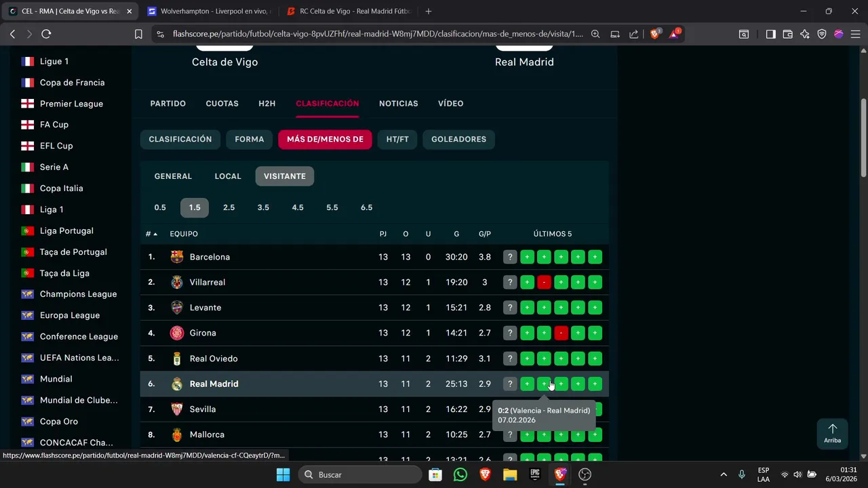The height and width of the screenshot is (488, 868).
Task: Open Serie A in sidebar
Action: [54, 167]
